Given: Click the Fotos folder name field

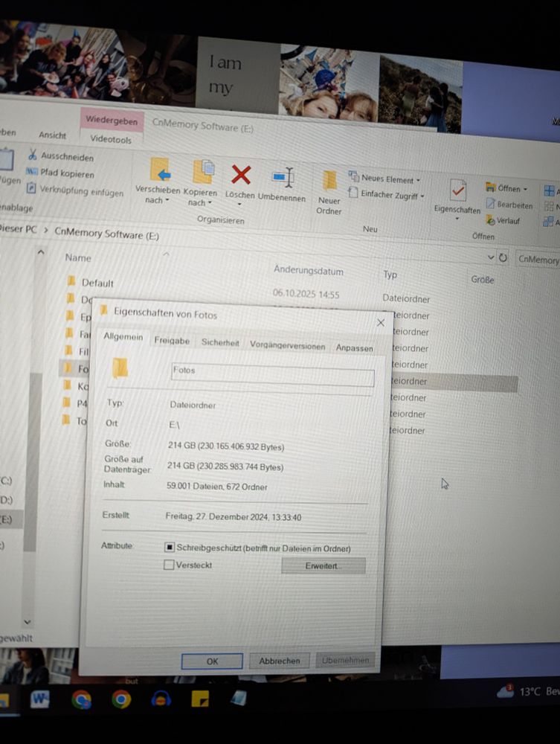Looking at the screenshot, I should 273,375.
